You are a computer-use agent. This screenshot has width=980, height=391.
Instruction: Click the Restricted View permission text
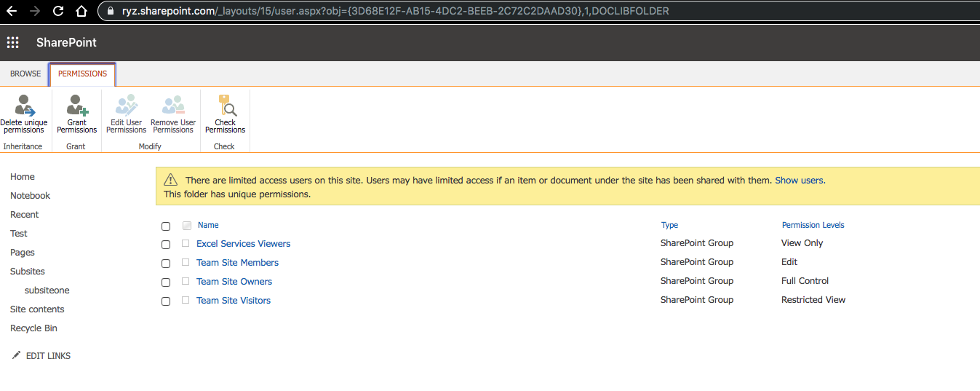click(x=813, y=300)
